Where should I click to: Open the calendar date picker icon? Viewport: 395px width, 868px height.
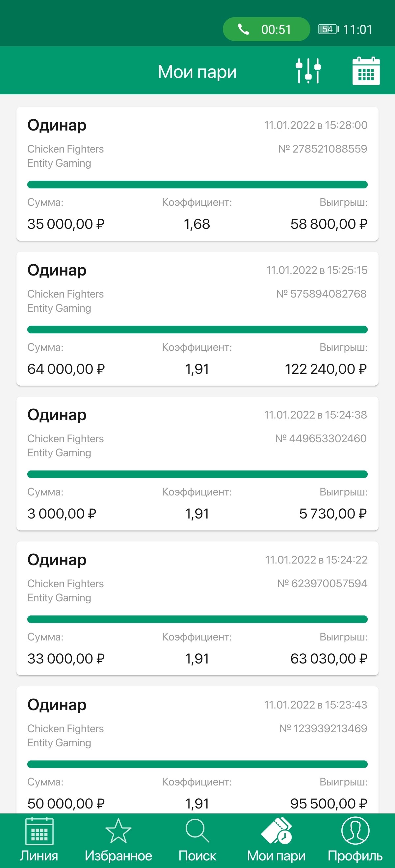(366, 71)
